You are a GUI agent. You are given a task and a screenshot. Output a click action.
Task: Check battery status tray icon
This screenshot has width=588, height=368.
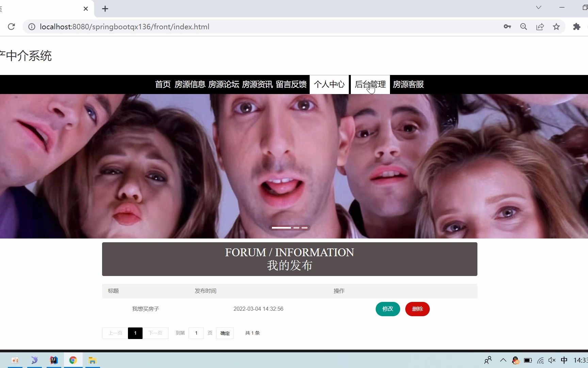point(528,360)
